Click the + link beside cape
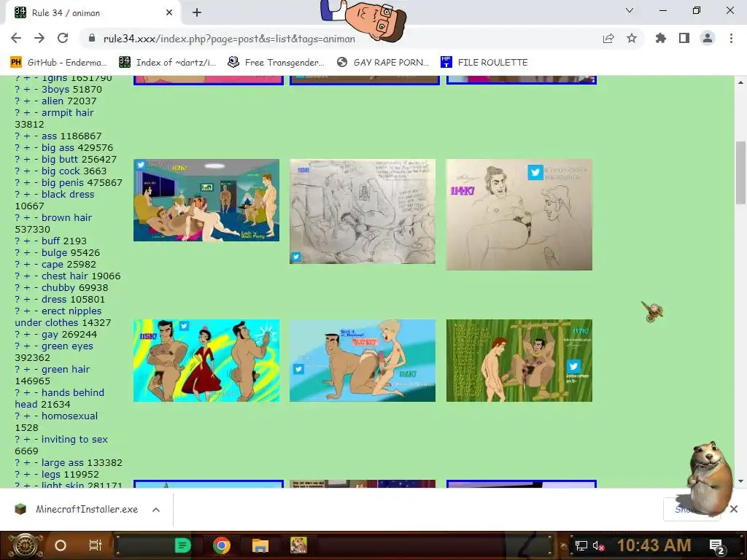Image resolution: width=747 pixels, height=560 pixels. coord(27,264)
